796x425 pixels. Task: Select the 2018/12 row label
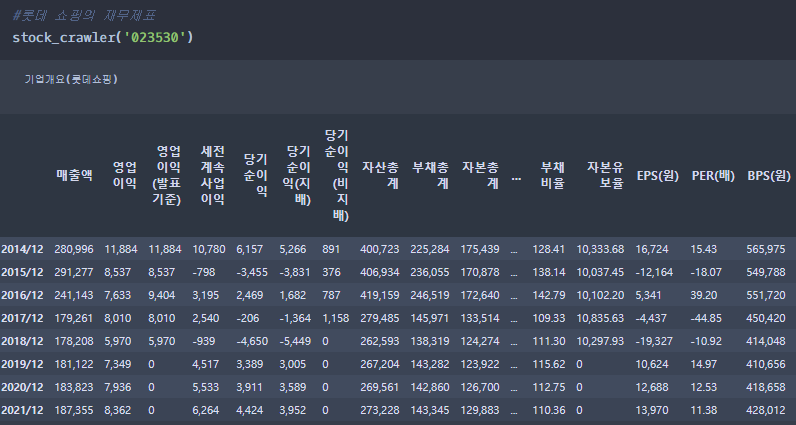22,341
